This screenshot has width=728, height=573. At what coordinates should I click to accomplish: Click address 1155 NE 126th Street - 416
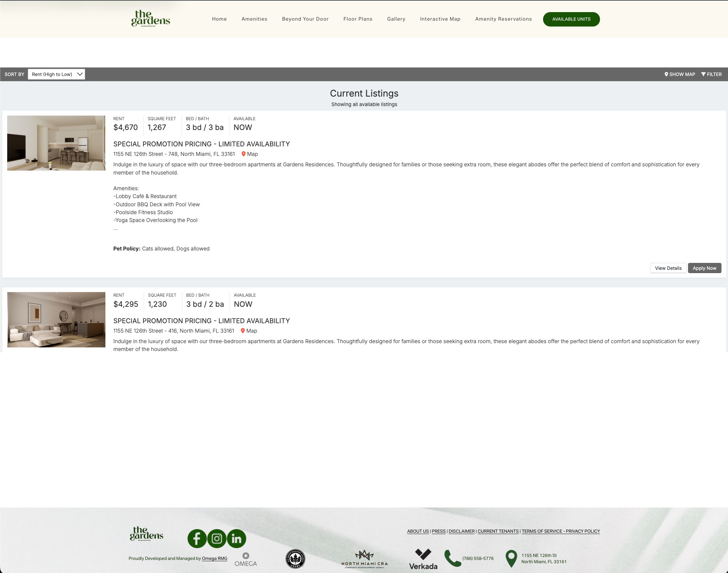pyautogui.click(x=174, y=331)
